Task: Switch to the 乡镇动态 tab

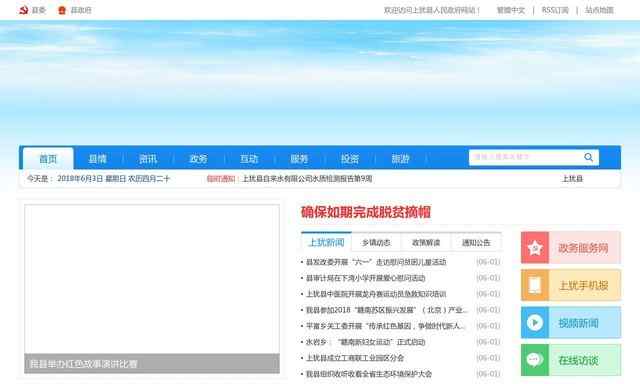Action: (x=376, y=243)
